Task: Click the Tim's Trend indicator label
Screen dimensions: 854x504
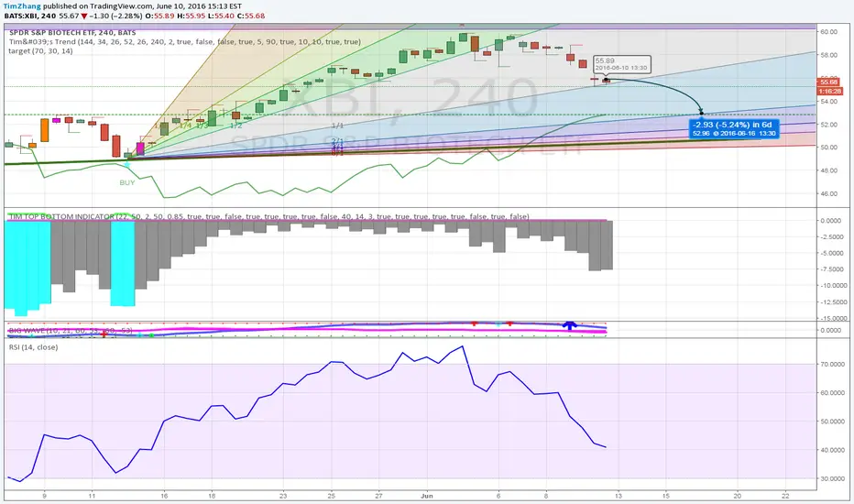Action: [184, 41]
